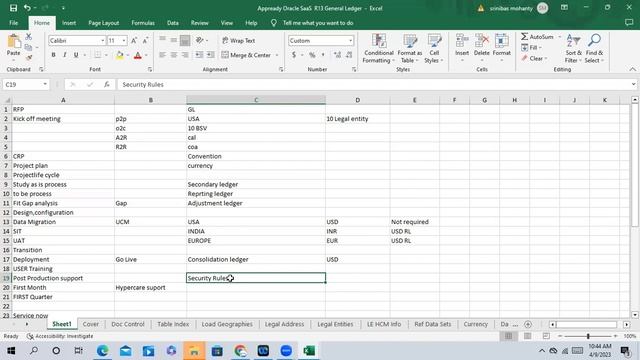
Task: Open the Cover sheet tab
Action: tap(91, 324)
